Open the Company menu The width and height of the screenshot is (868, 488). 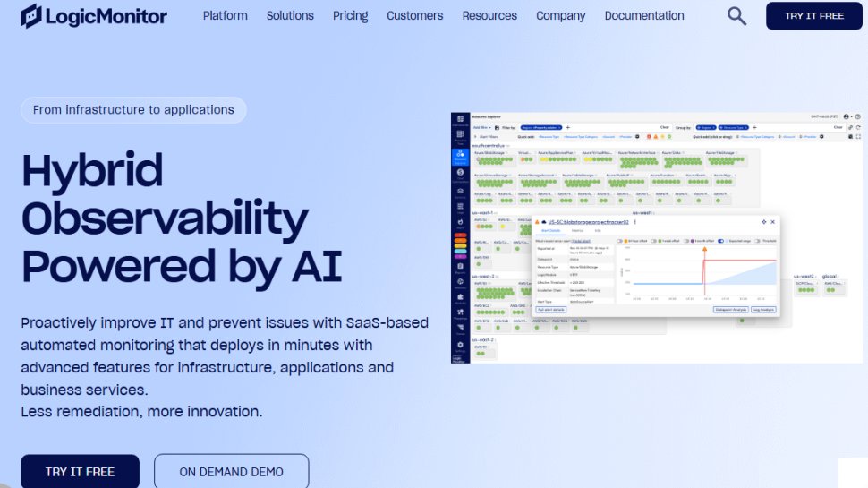click(x=560, y=16)
